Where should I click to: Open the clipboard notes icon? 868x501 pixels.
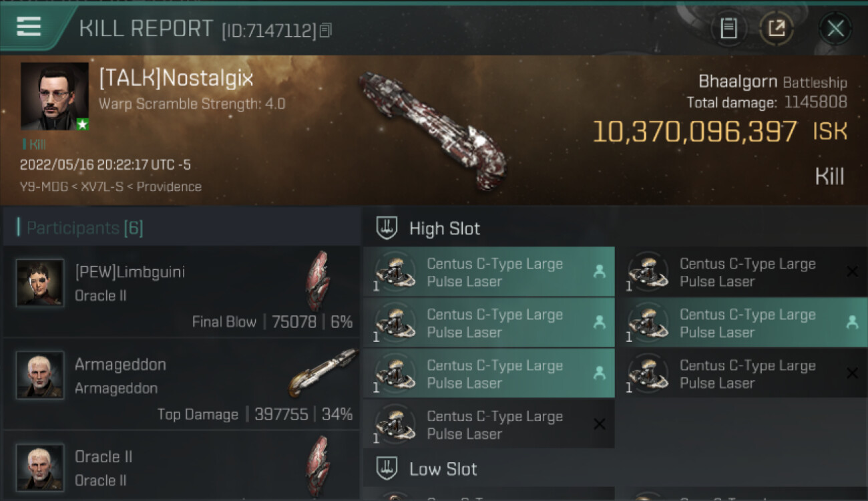click(x=728, y=29)
